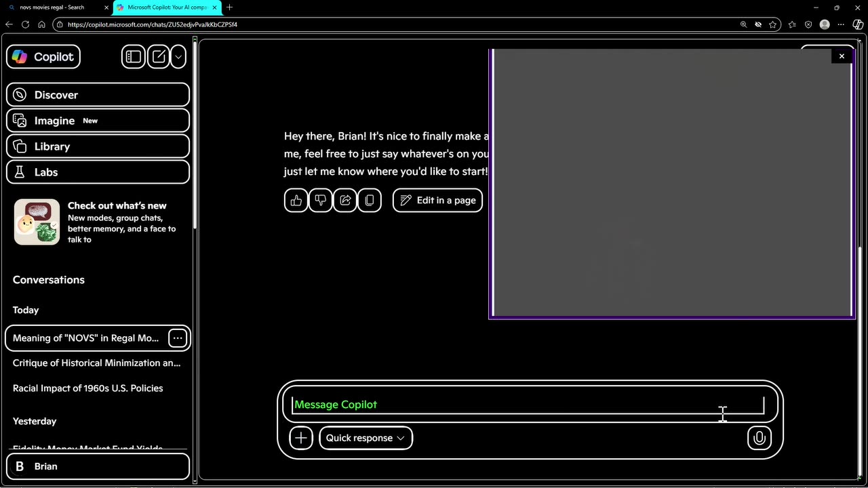Close the Microsoft Copilot tab
Screen dimensions: 868x488
click(215, 7)
